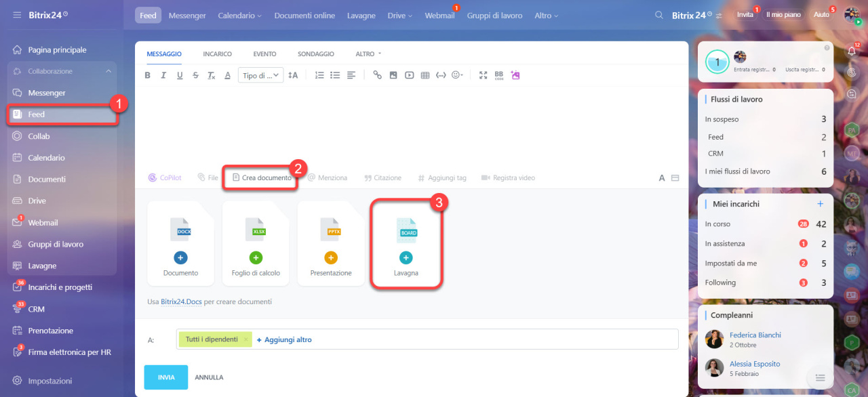
Task: Toggle bold text formatting
Action: point(147,75)
